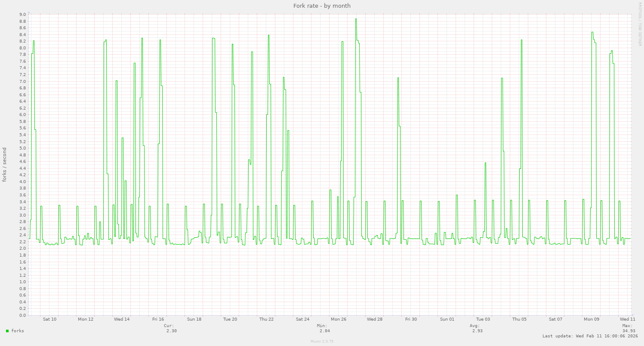Click the 9.0 tick on the y-axis

(23, 15)
